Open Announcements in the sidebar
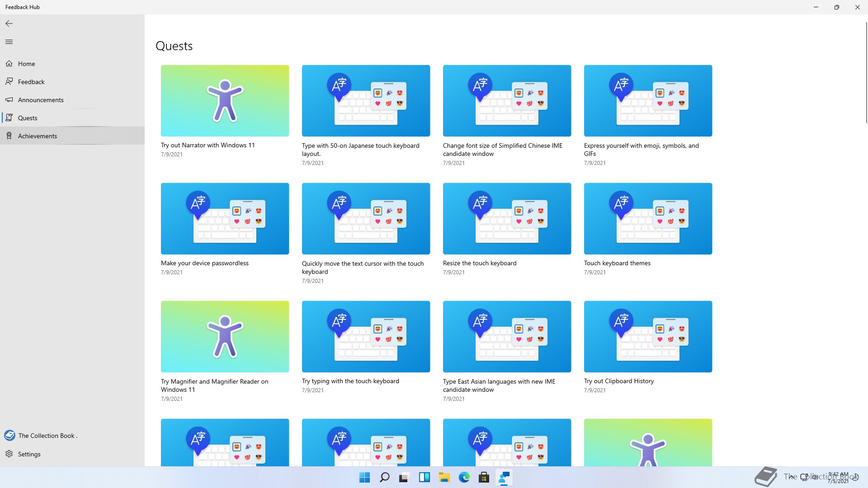This screenshot has width=868, height=488. [72, 100]
